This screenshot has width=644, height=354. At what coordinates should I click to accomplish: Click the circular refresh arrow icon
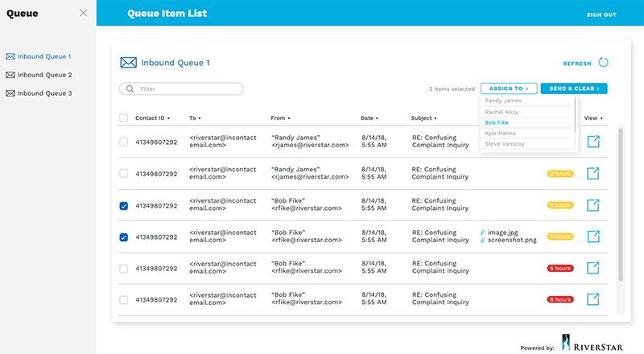[x=603, y=63]
